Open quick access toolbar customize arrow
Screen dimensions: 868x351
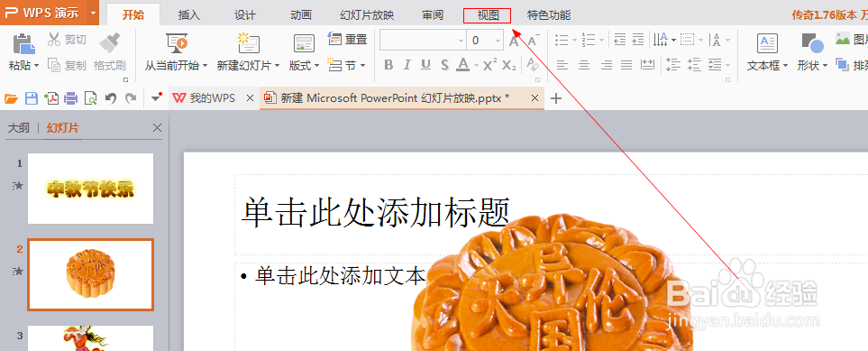click(157, 98)
